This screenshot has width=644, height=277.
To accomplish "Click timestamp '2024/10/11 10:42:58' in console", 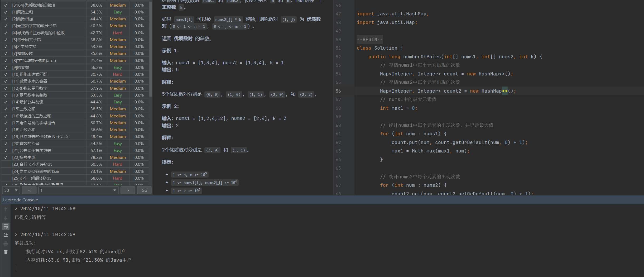I will [x=48, y=209].
